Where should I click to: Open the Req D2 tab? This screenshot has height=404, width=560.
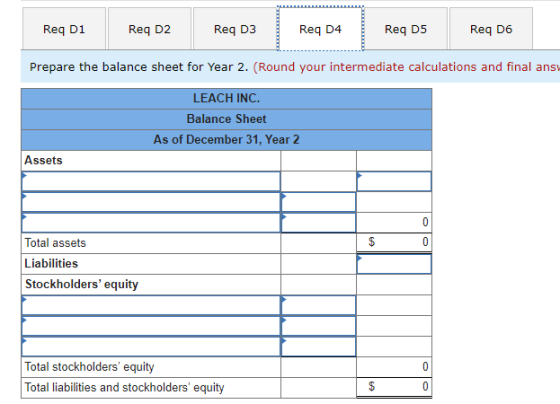coord(150,29)
